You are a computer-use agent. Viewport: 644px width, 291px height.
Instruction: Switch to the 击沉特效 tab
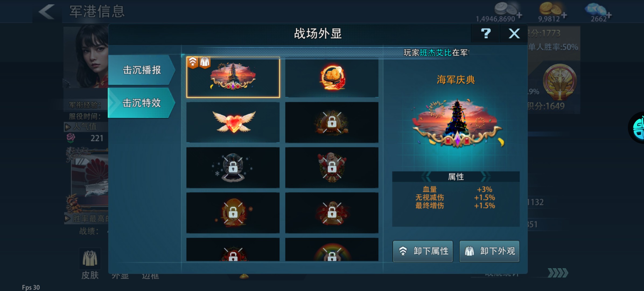pos(142,103)
